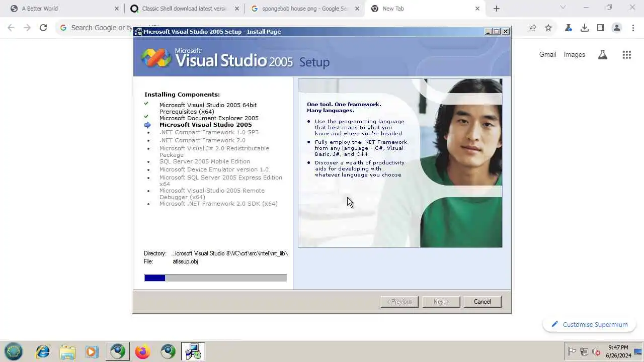Open the Action Center flag icon
644x362 pixels.
point(572,352)
